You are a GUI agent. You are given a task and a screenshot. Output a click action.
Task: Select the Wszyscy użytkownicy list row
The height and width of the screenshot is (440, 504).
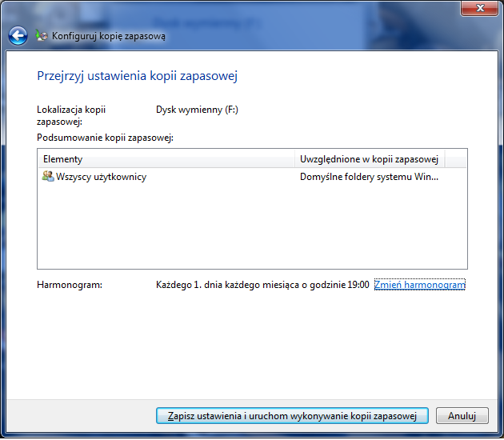tap(101, 177)
